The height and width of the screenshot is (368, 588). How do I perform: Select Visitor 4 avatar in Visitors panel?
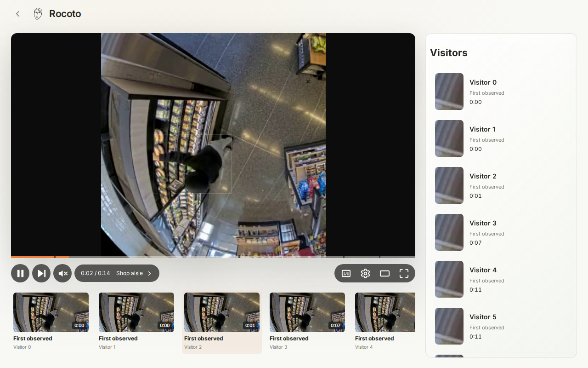449,279
